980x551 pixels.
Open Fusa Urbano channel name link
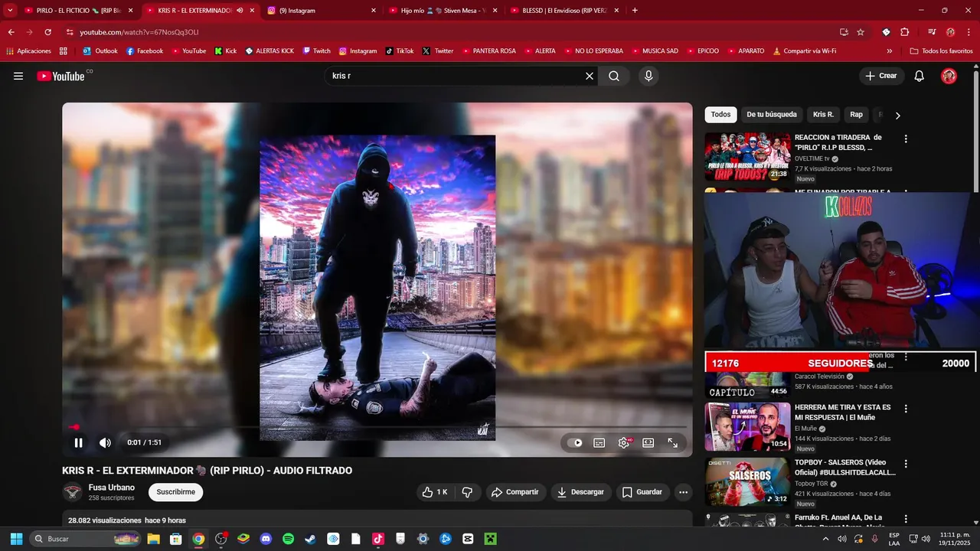point(111,487)
